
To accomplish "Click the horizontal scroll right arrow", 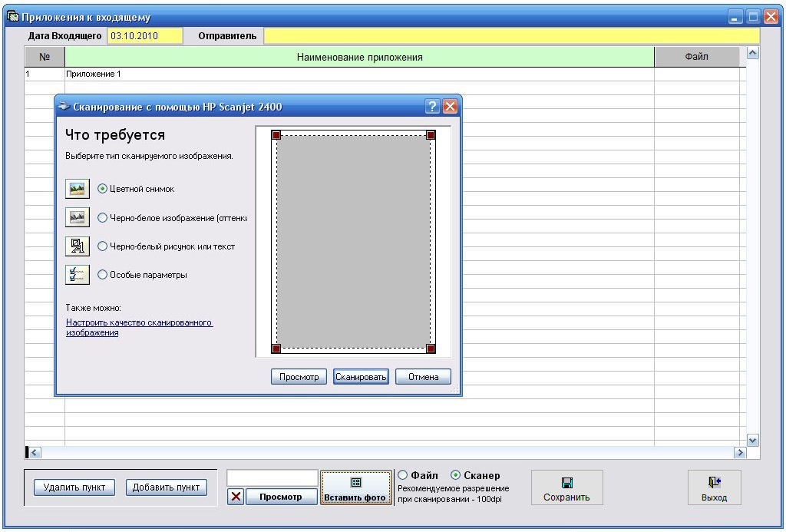I will [x=740, y=453].
